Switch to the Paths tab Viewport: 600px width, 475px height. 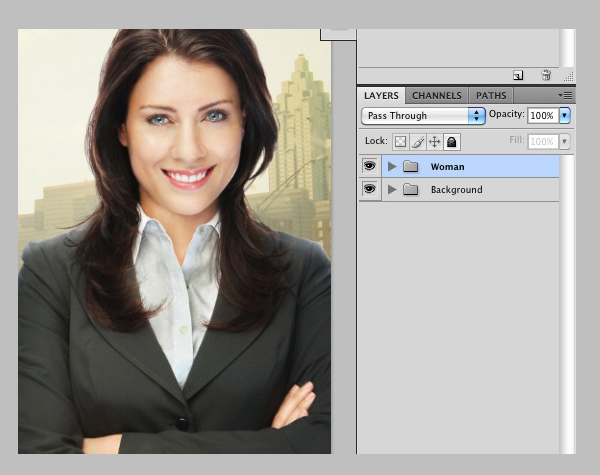coord(490,96)
